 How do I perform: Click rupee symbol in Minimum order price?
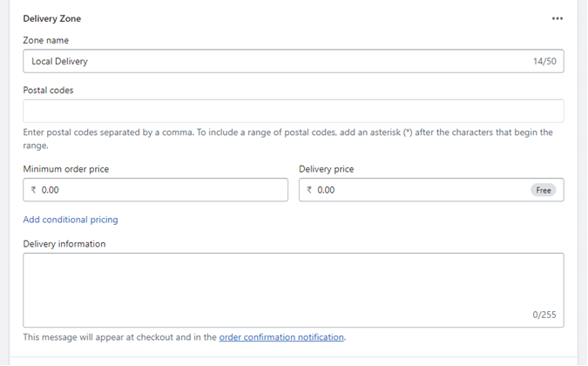tap(33, 190)
